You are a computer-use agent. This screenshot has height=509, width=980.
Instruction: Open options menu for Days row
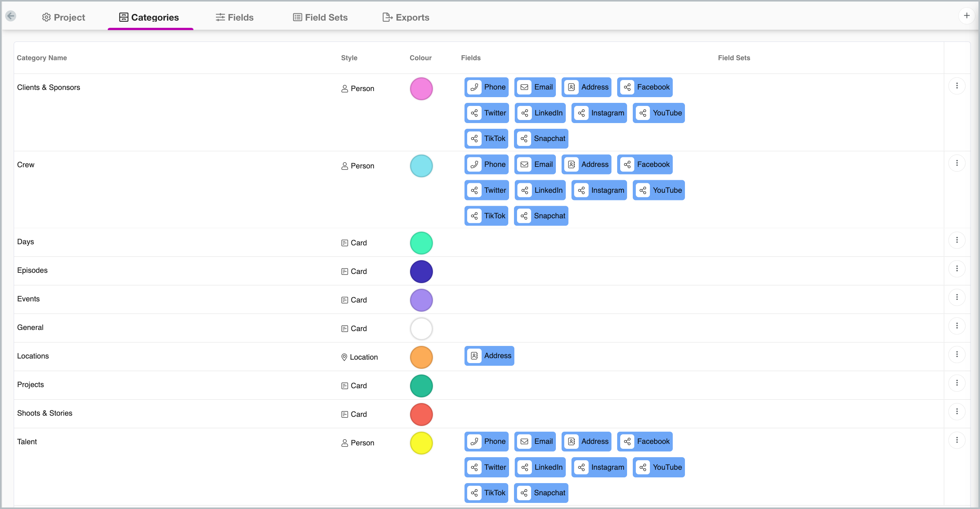click(x=957, y=240)
